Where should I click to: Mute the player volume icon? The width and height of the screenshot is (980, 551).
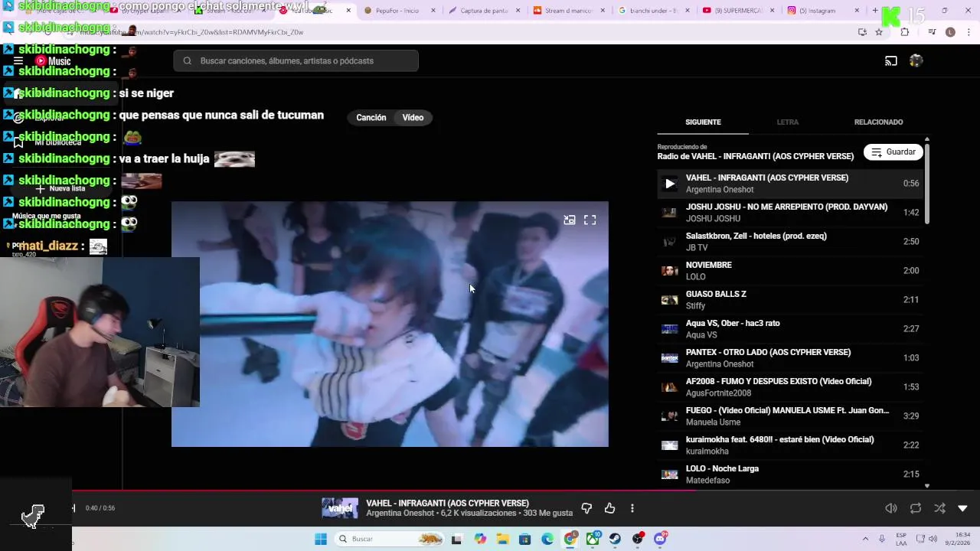pos(891,508)
